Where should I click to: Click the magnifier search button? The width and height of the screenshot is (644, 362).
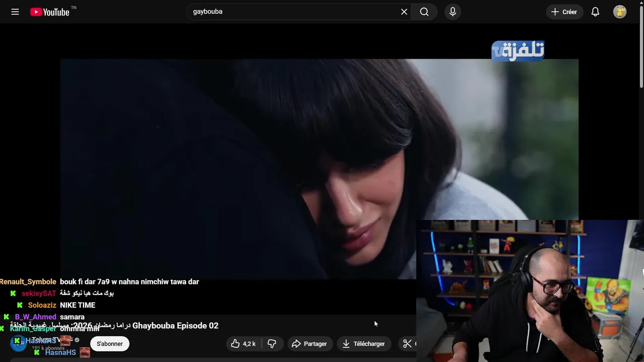point(424,12)
